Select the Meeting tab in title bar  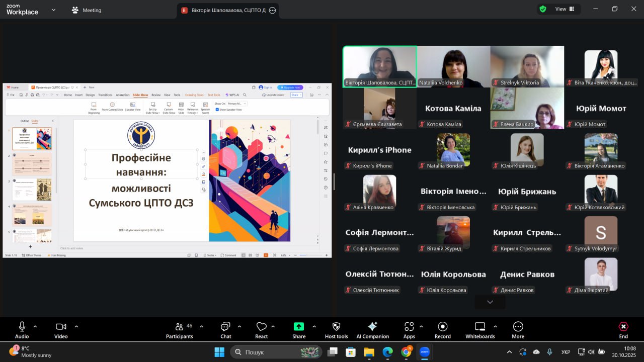tap(87, 10)
